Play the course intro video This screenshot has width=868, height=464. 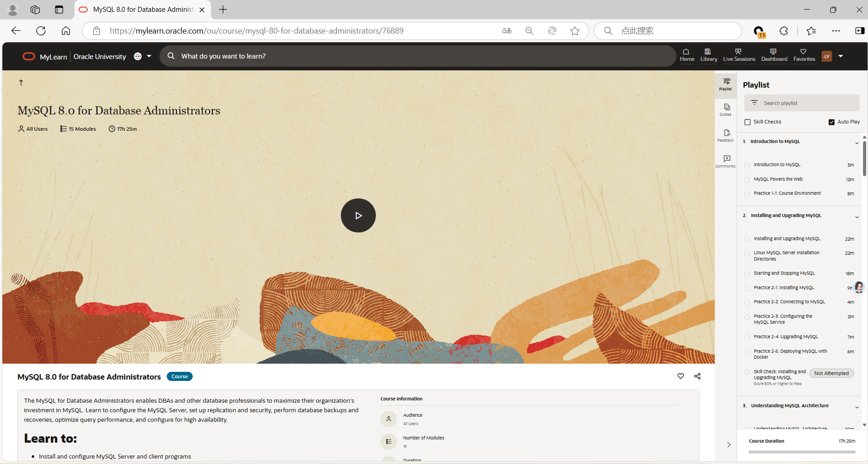358,216
